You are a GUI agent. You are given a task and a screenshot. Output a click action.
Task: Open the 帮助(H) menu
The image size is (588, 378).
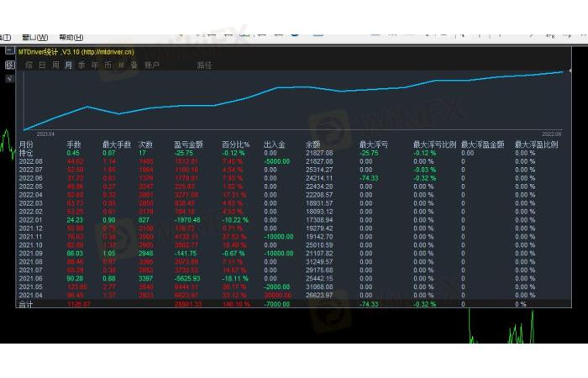(x=71, y=38)
